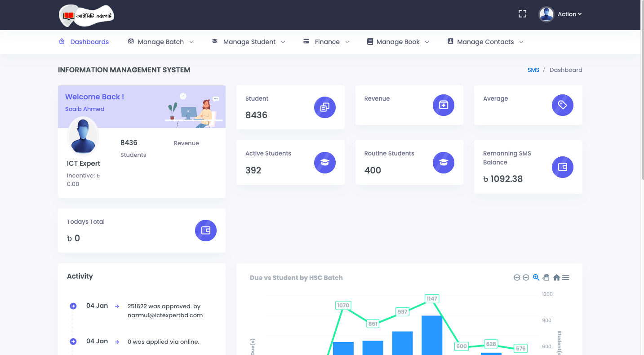Screen dimensions: 644x355
Task: Open the Finance menu
Action: [x=326, y=42]
